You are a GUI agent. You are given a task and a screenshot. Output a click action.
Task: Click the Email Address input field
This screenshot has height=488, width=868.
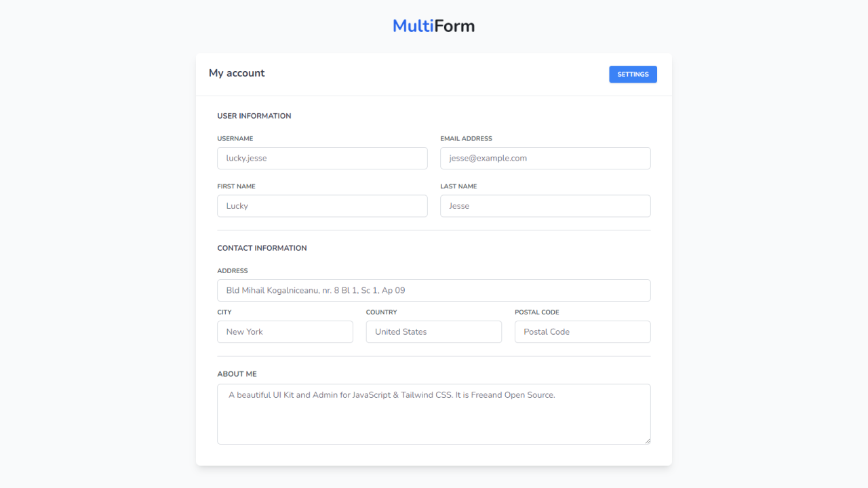pos(545,158)
